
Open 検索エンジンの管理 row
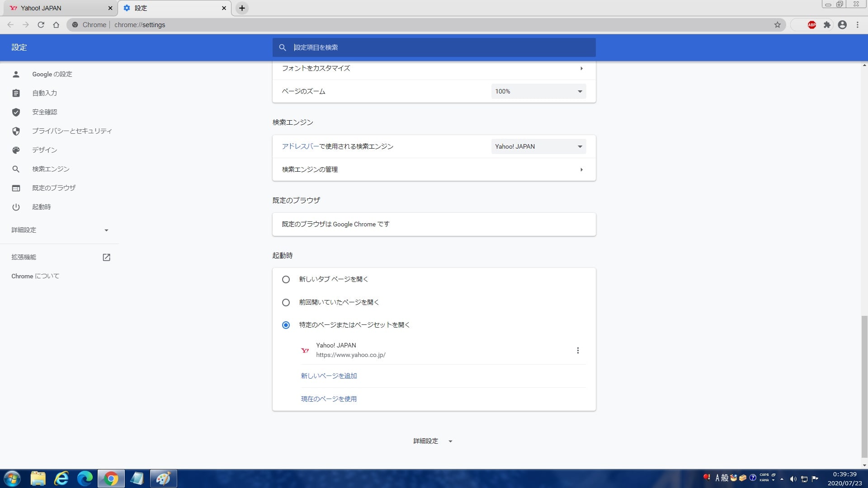pyautogui.click(x=434, y=169)
